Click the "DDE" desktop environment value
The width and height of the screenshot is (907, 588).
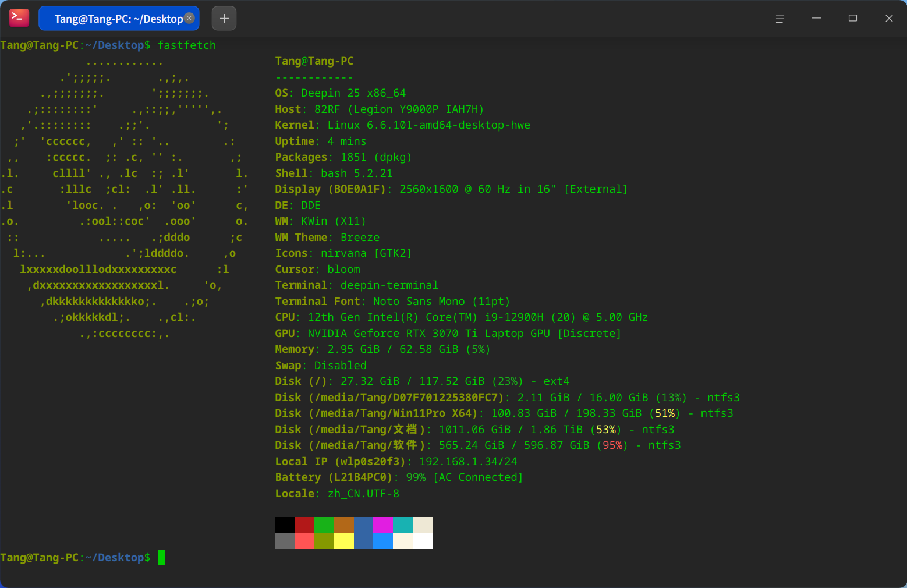[x=311, y=206]
